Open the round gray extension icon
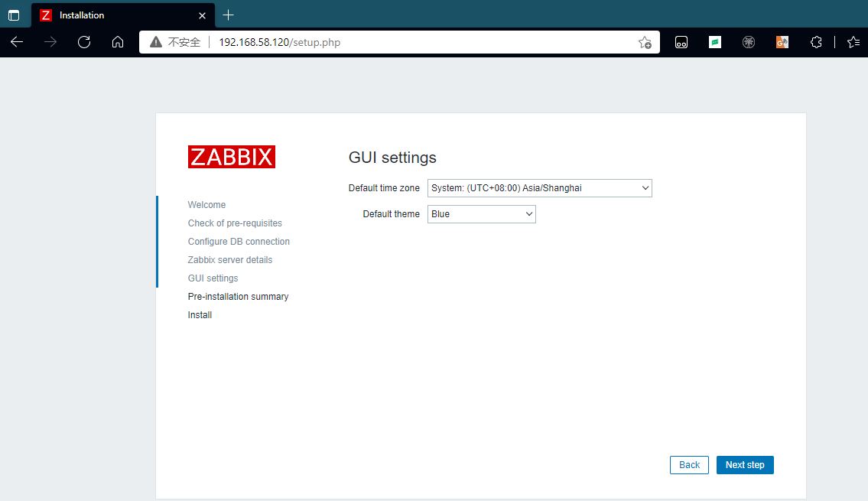 (x=749, y=42)
